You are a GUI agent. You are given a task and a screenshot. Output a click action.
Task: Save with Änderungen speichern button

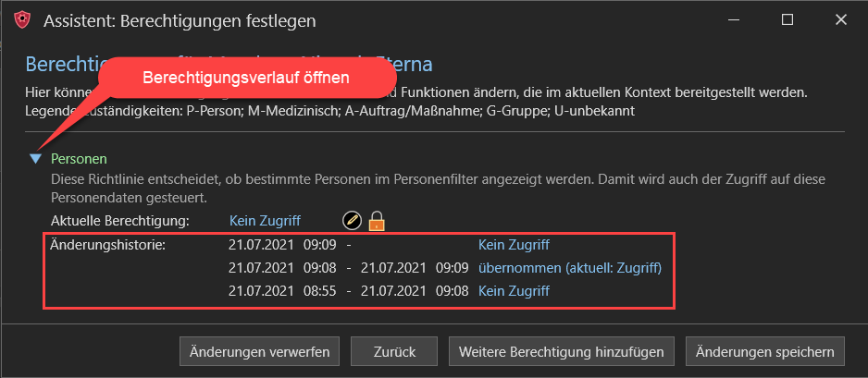click(x=765, y=351)
